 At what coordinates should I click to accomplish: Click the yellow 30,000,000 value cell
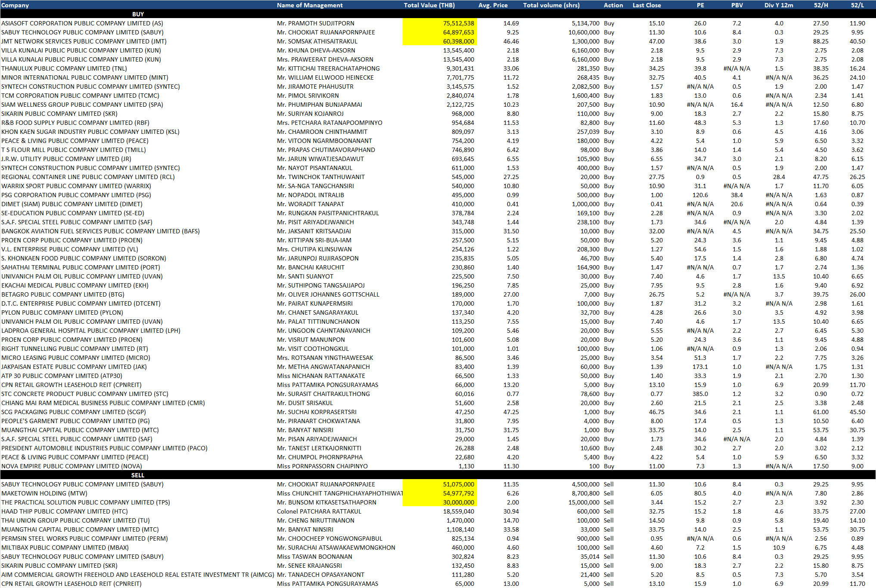click(458, 502)
